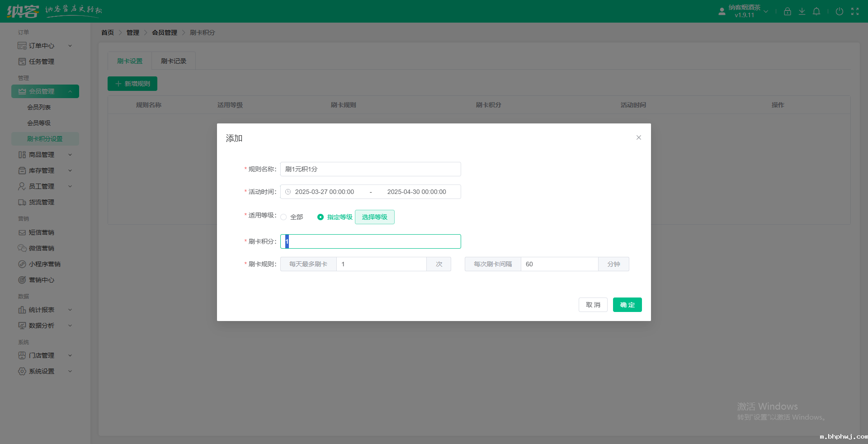Expand the 库存管理 menu chevron
Screen dimensions: 868x444
pyautogui.click(x=70, y=170)
